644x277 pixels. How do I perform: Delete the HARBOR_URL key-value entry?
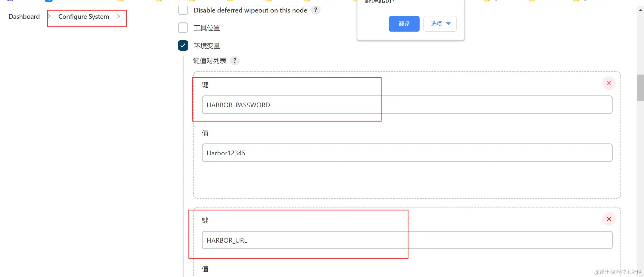pyautogui.click(x=609, y=219)
